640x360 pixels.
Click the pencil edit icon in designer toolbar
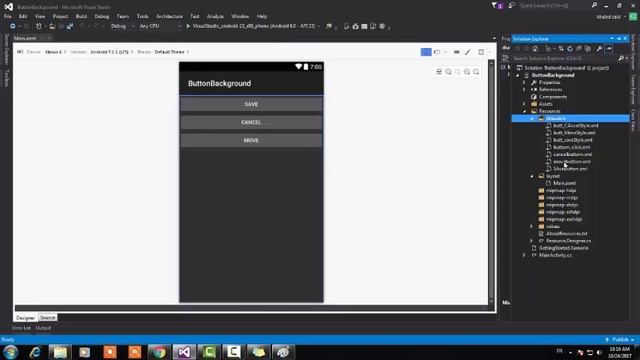click(x=468, y=52)
